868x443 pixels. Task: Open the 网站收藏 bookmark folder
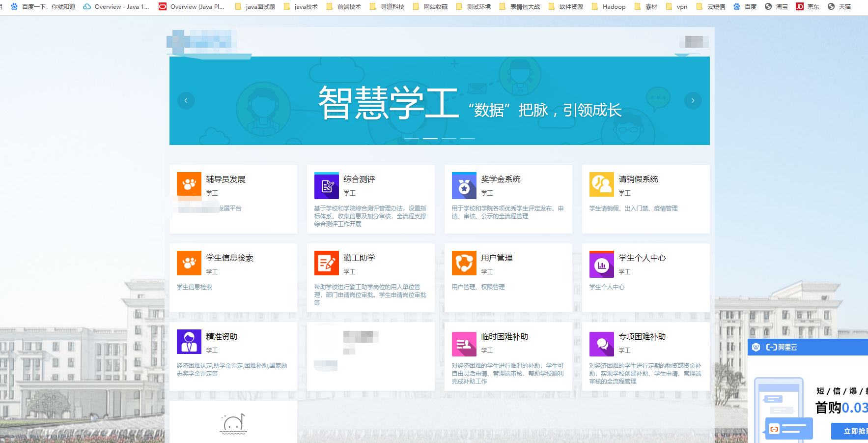point(430,6)
